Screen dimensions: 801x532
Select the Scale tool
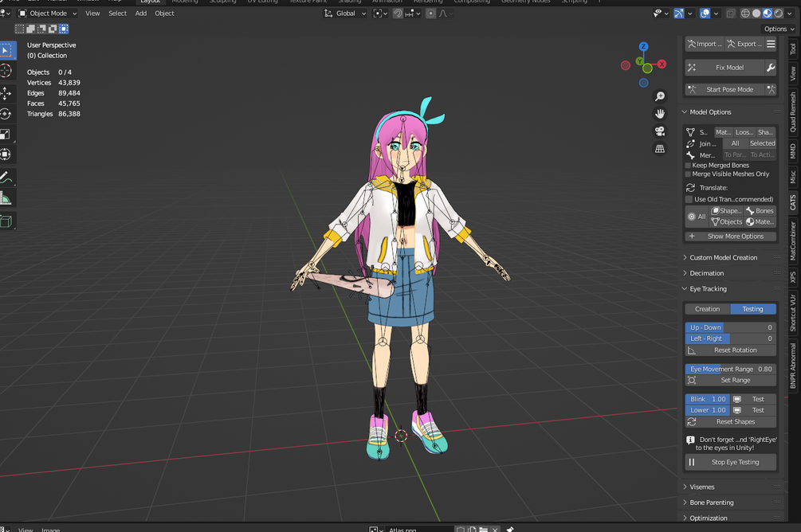pos(6,135)
